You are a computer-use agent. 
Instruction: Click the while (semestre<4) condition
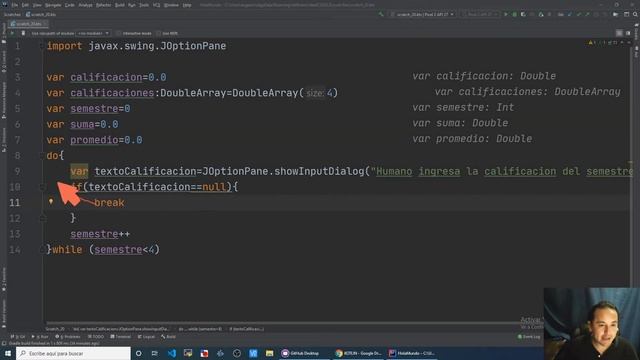click(x=124, y=250)
